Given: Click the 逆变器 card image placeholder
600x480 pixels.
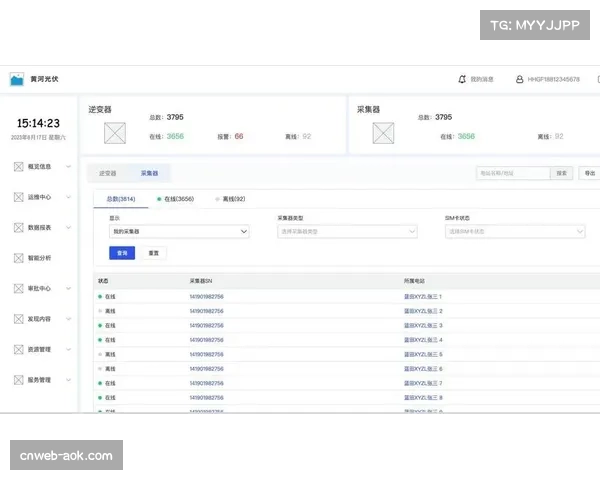Looking at the screenshot, I should [x=116, y=132].
